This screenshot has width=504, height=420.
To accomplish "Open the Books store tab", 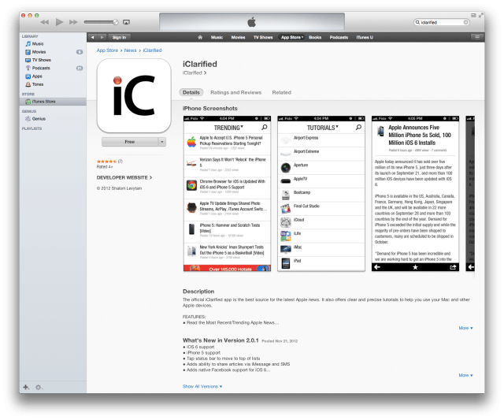I will pyautogui.click(x=315, y=37).
